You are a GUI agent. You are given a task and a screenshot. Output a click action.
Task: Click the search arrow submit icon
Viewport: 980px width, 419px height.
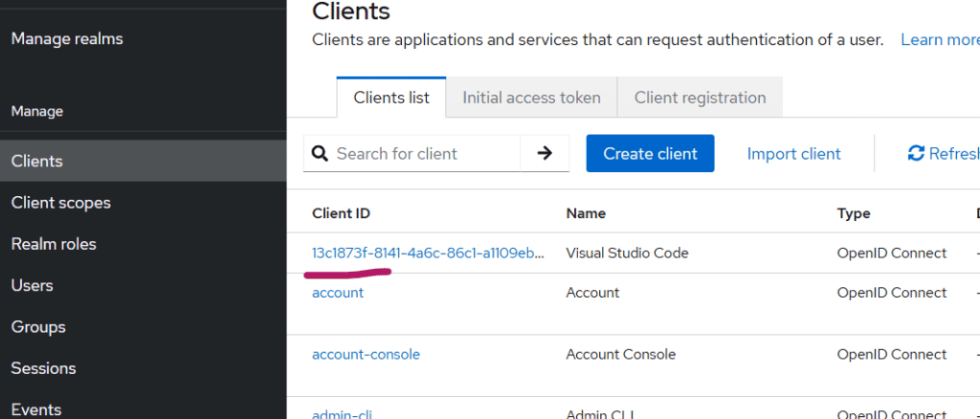pyautogui.click(x=545, y=153)
